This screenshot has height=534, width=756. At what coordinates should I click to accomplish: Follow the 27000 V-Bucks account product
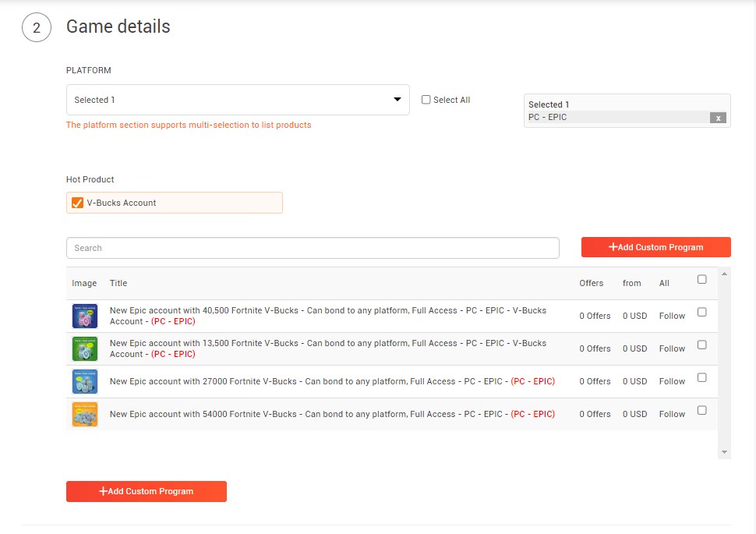pyautogui.click(x=672, y=381)
